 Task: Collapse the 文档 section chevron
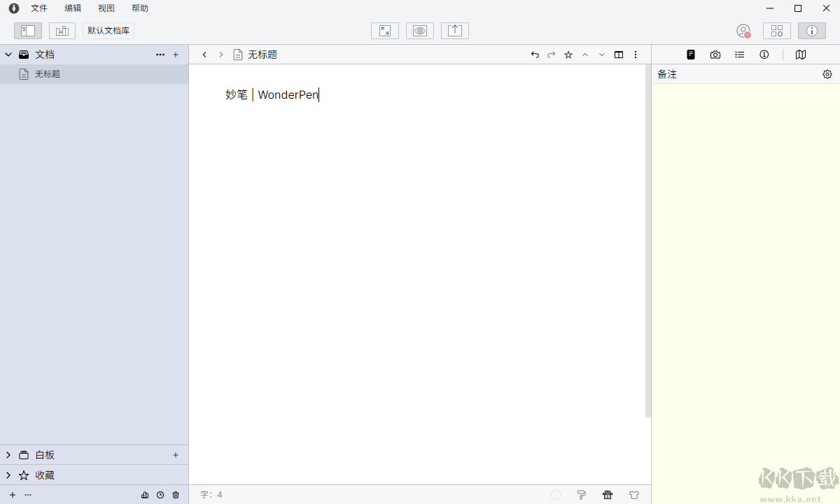pyautogui.click(x=8, y=55)
